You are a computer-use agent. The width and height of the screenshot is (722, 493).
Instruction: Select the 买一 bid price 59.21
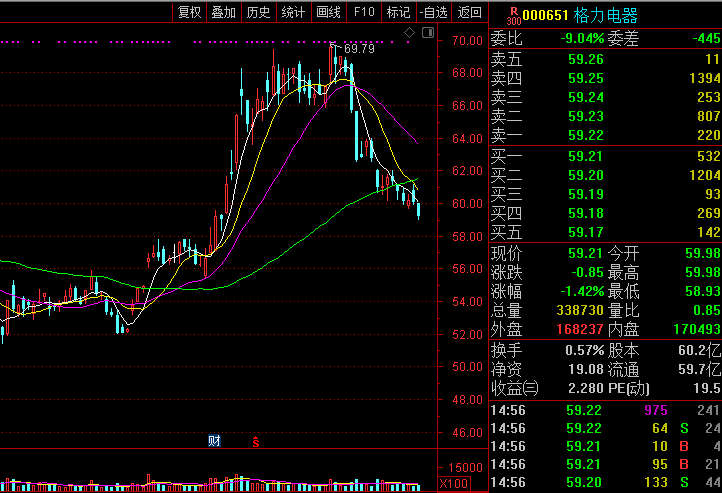[585, 157]
